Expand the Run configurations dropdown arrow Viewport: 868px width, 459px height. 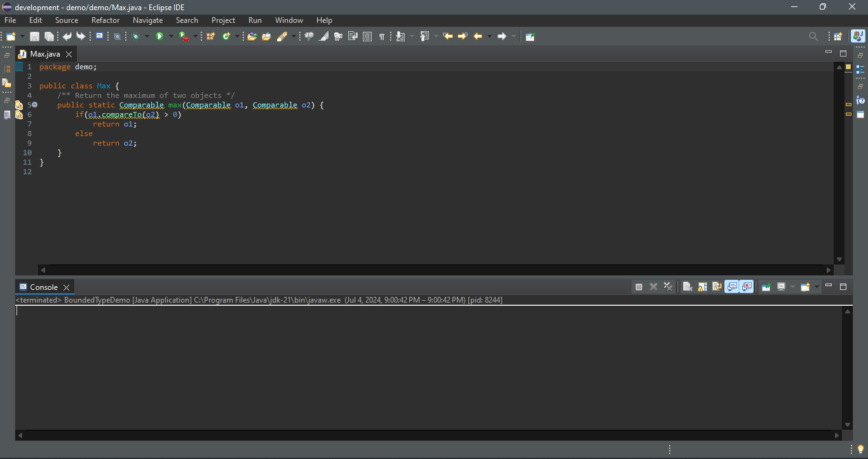click(x=171, y=36)
